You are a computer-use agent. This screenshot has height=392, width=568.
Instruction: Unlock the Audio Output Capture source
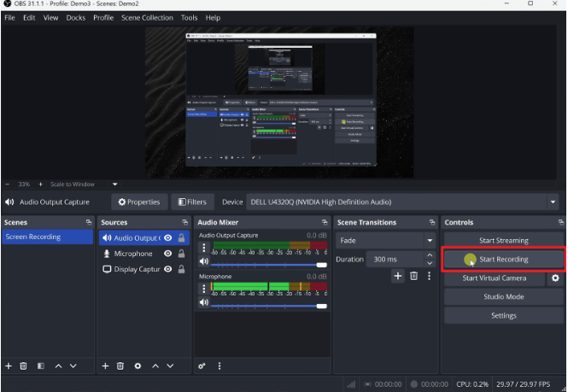[x=181, y=238]
